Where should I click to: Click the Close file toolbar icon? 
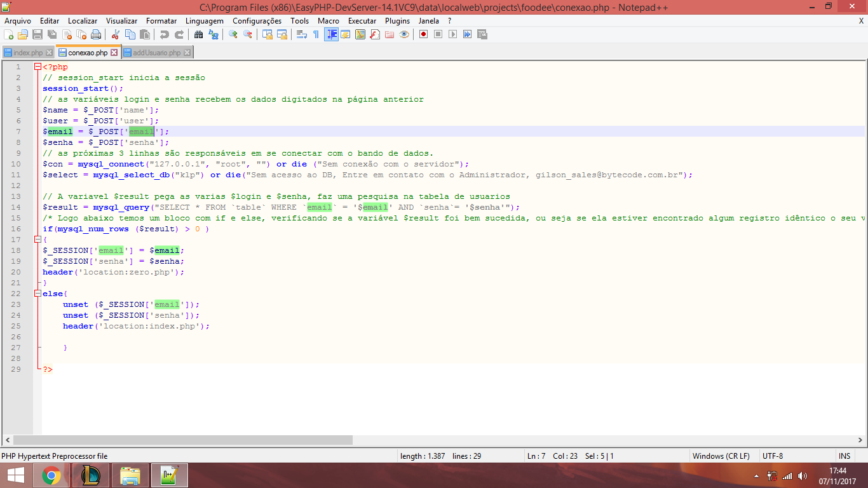click(67, 34)
